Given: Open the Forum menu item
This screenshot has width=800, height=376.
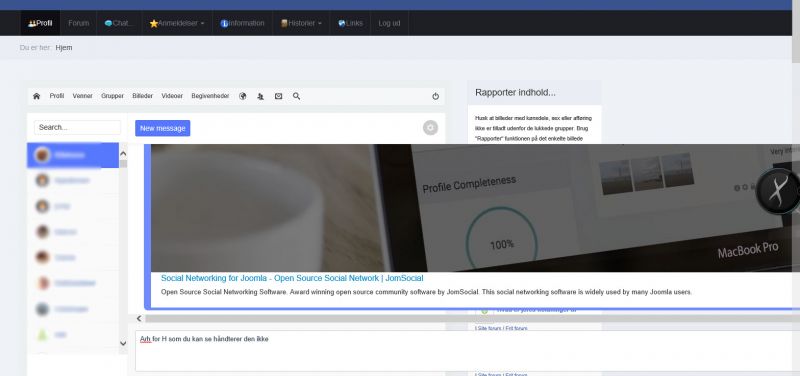Looking at the screenshot, I should tap(79, 23).
